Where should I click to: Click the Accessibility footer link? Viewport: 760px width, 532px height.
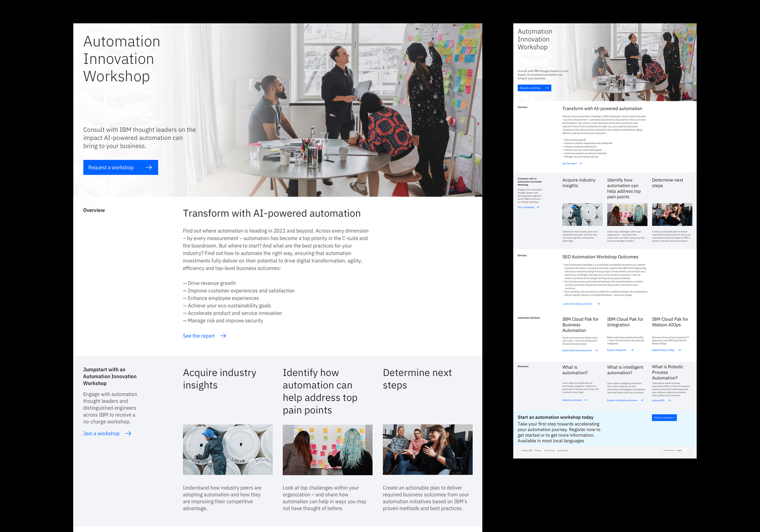563,450
